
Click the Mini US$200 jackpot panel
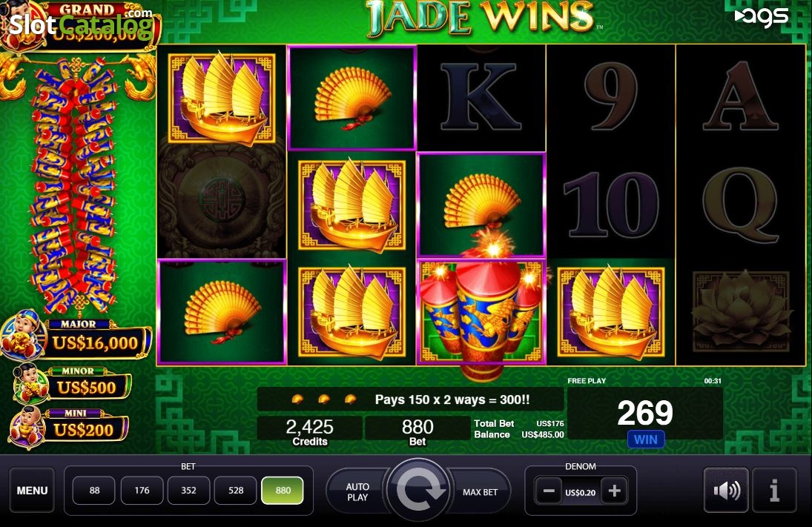tap(68, 427)
